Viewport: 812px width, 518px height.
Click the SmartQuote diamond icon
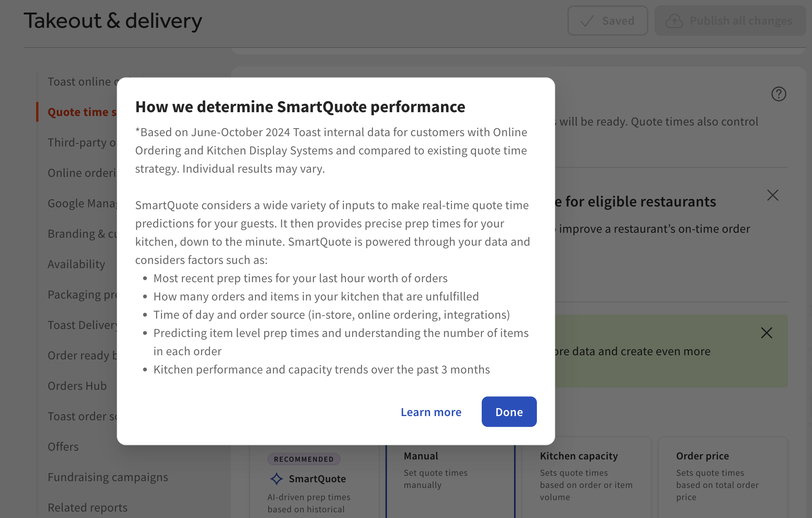(x=276, y=478)
